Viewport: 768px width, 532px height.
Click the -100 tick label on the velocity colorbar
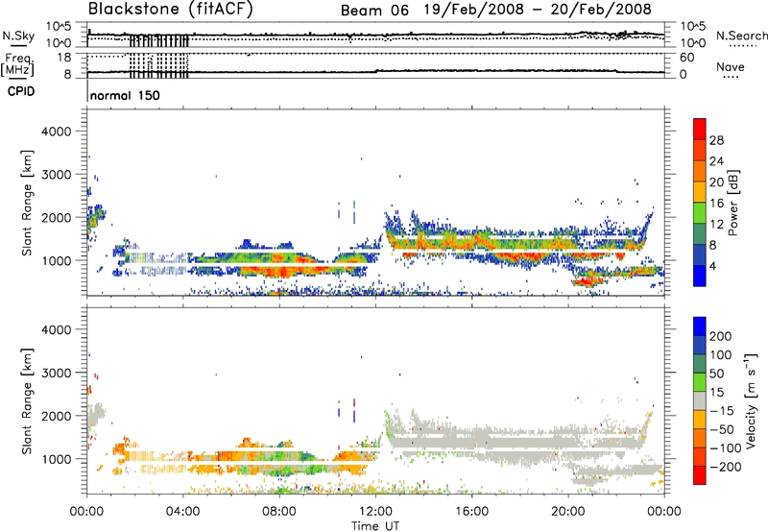point(726,447)
